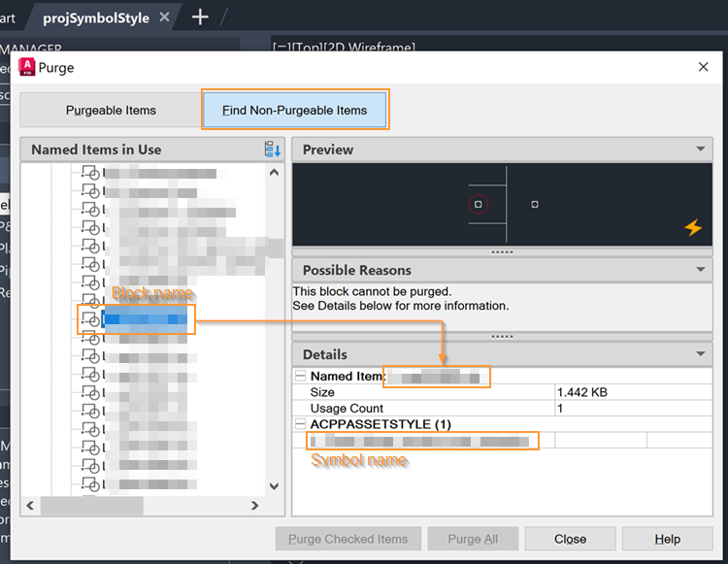Click Purge Checked Items button
This screenshot has width=728, height=564.
pyautogui.click(x=348, y=539)
